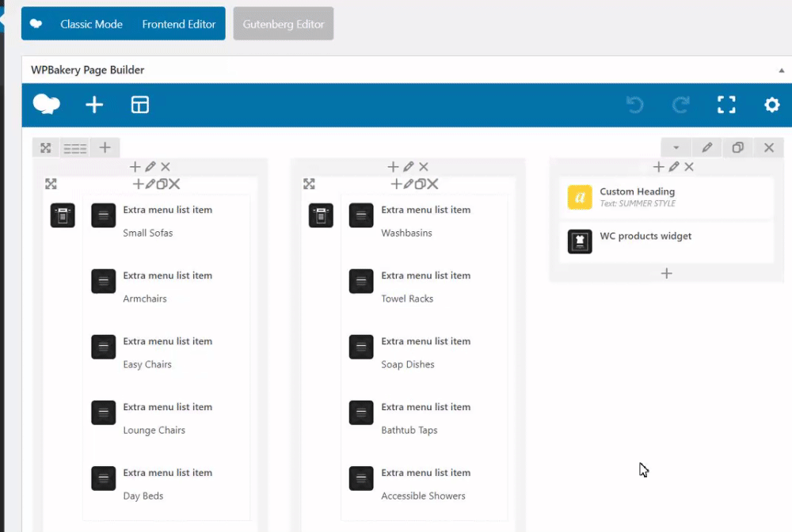
Task: Select the Armchairs menu item
Action: point(145,298)
